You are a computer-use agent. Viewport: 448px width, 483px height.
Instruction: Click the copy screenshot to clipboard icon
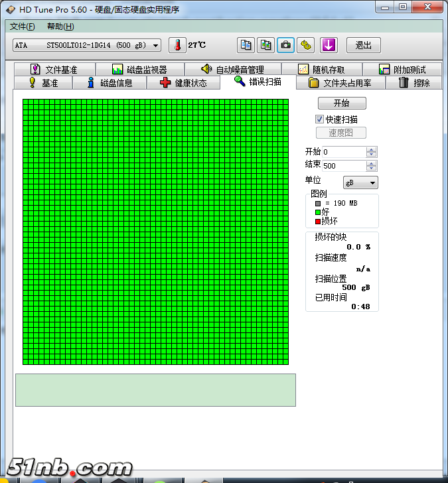point(265,45)
